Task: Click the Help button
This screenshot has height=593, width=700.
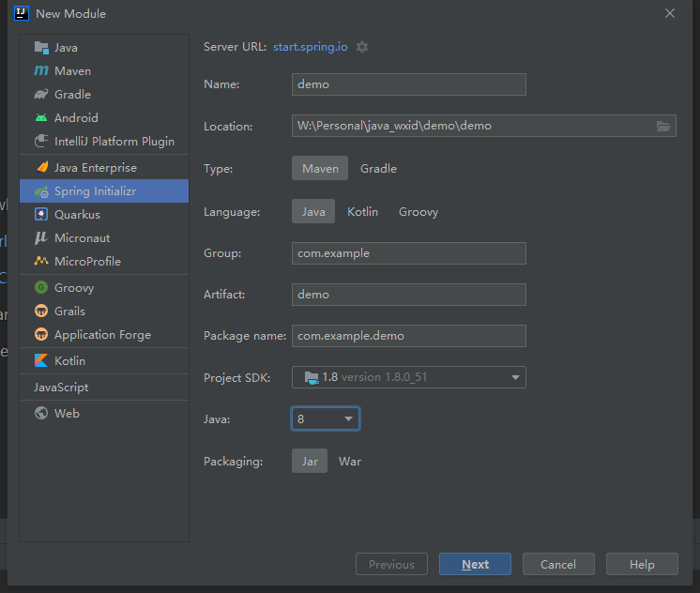Action: (x=642, y=565)
